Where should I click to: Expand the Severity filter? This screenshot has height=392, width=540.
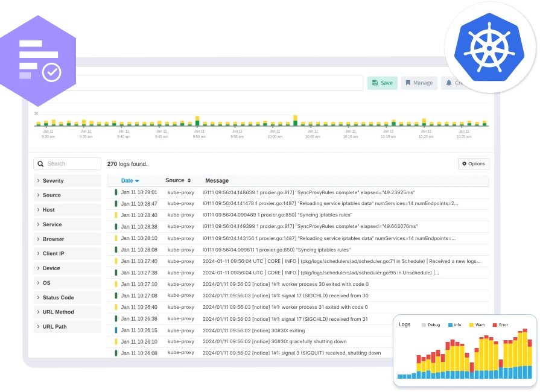point(53,180)
